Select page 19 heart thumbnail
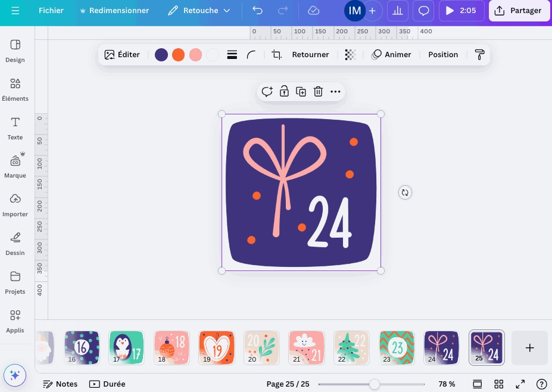Viewport: 552px width, 392px height. point(217,347)
